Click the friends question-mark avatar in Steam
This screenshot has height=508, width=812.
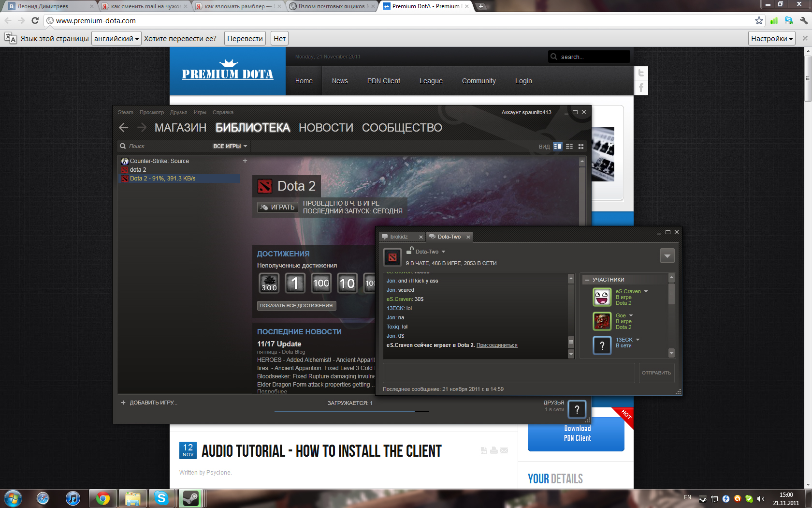[577, 410]
